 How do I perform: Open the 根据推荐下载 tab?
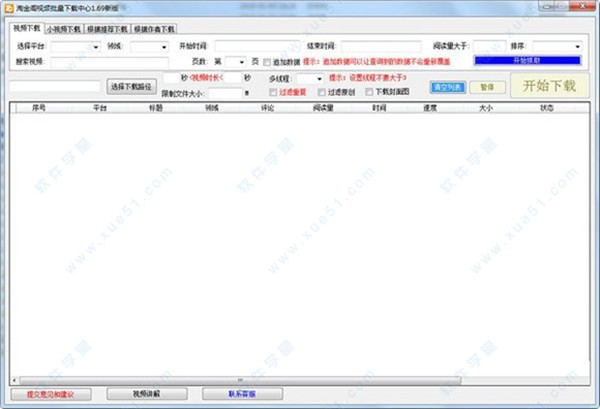(107, 29)
